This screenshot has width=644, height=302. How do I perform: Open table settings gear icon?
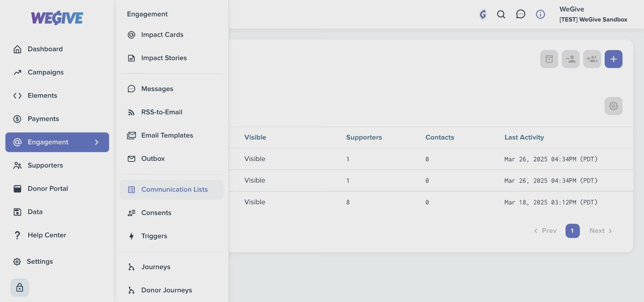[x=613, y=106]
